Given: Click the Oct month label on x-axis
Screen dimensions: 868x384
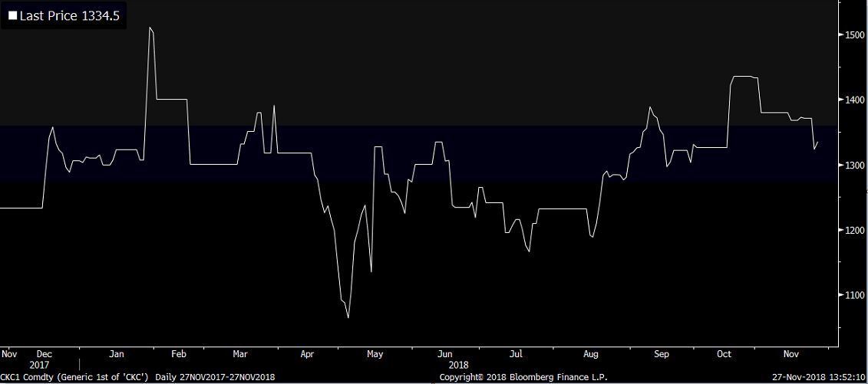Looking at the screenshot, I should coord(724,354).
